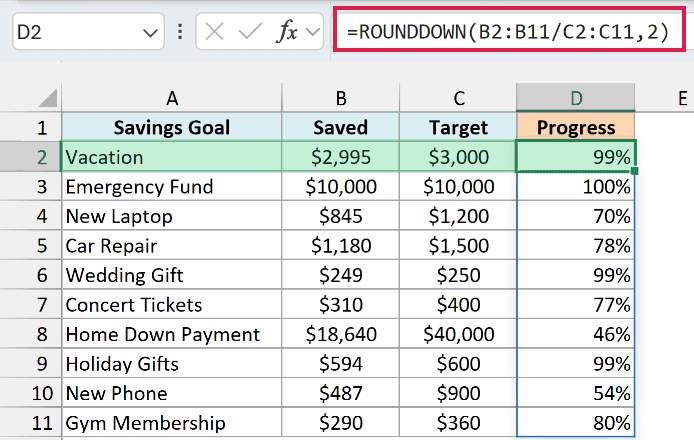Select row 5 header

coord(31,245)
